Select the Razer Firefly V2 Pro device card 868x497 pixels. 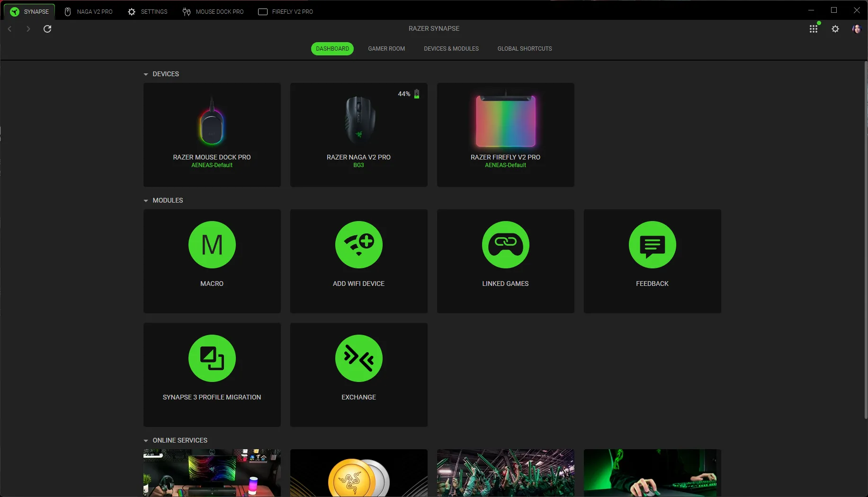pyautogui.click(x=505, y=134)
